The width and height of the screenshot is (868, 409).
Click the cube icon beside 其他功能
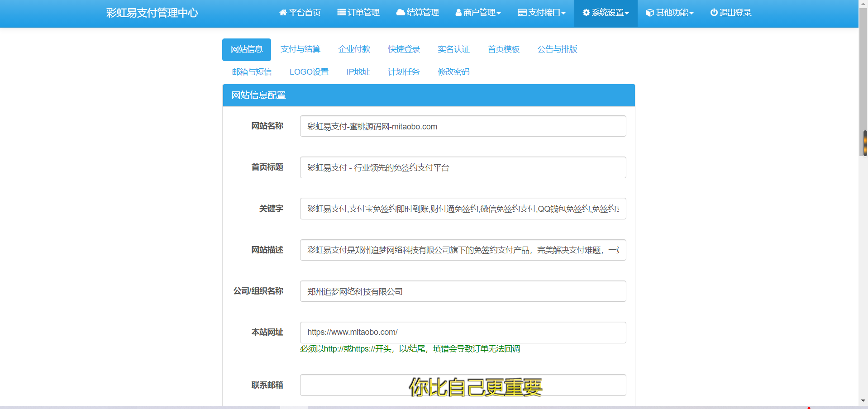pos(649,13)
